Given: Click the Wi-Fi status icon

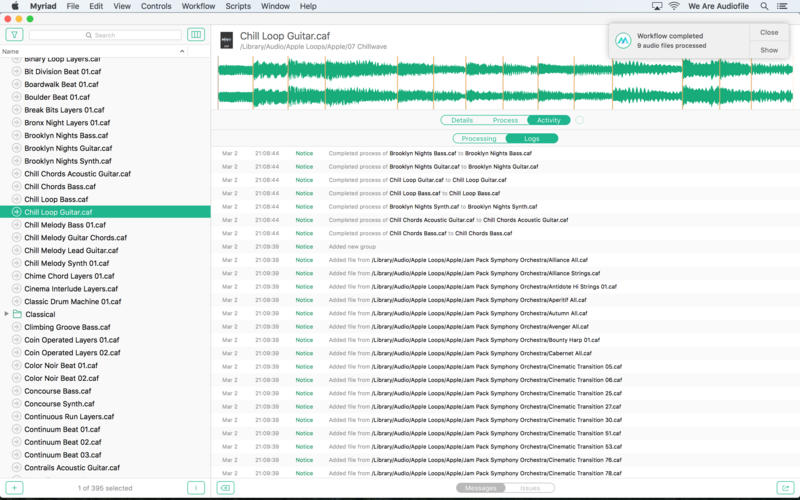Looking at the screenshot, I should click(x=674, y=6).
